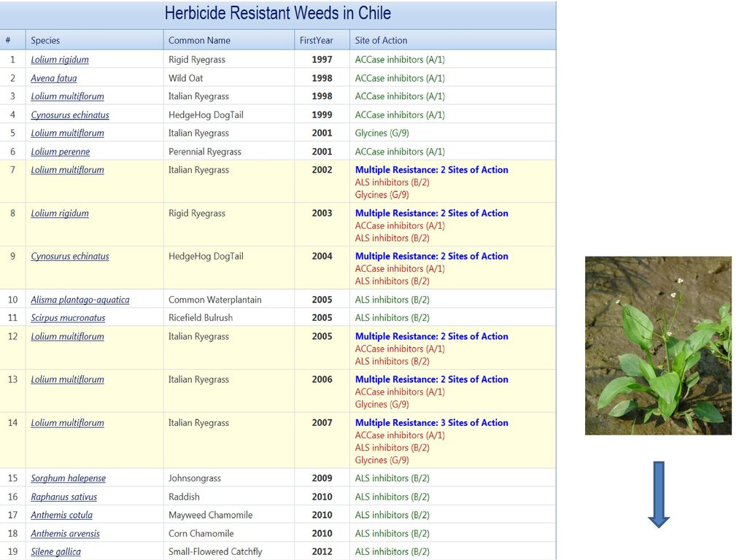This screenshot has width=747, height=560.
Task: Open the Sorghum halepense link
Action: tap(68, 478)
